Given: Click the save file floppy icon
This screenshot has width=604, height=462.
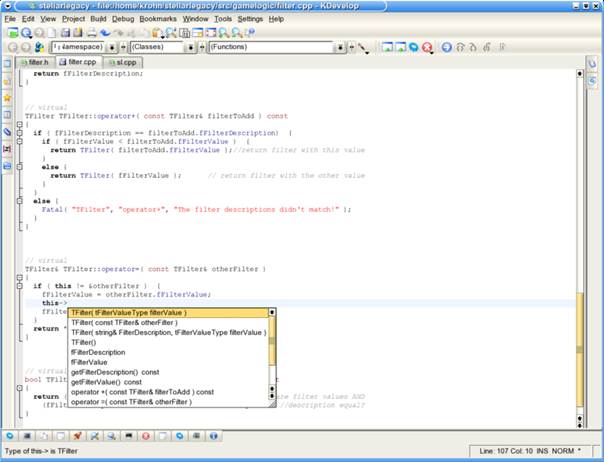Looking at the screenshot, I should [65, 33].
